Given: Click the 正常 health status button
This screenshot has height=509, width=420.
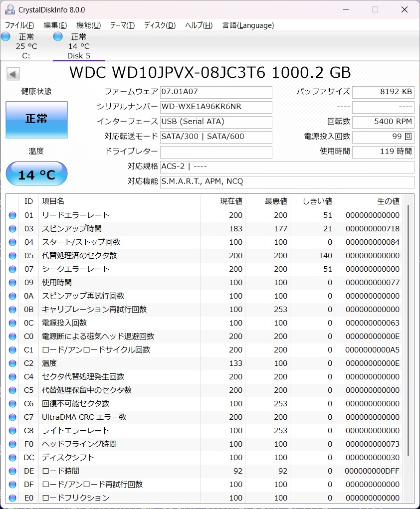Looking at the screenshot, I should [x=36, y=120].
